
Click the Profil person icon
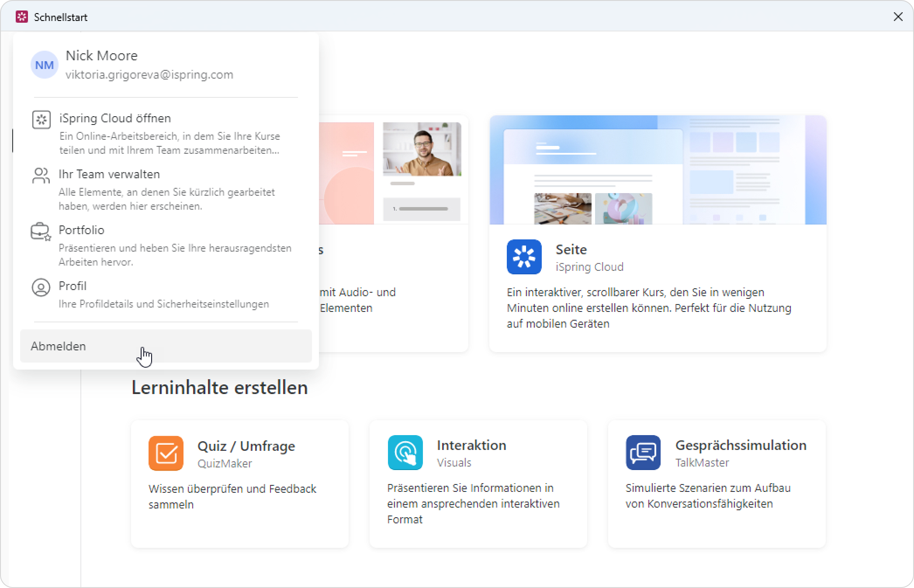41,287
